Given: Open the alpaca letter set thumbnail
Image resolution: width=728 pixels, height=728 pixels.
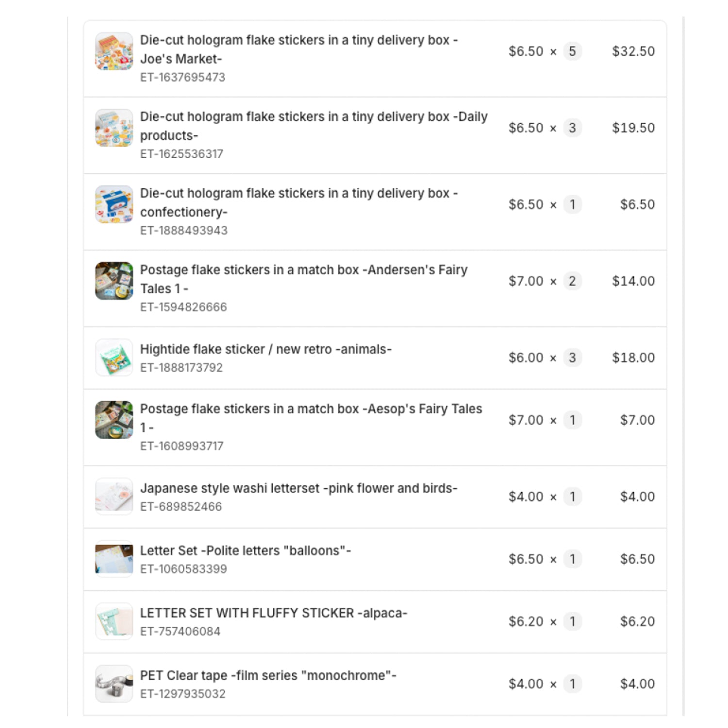Looking at the screenshot, I should [x=114, y=621].
